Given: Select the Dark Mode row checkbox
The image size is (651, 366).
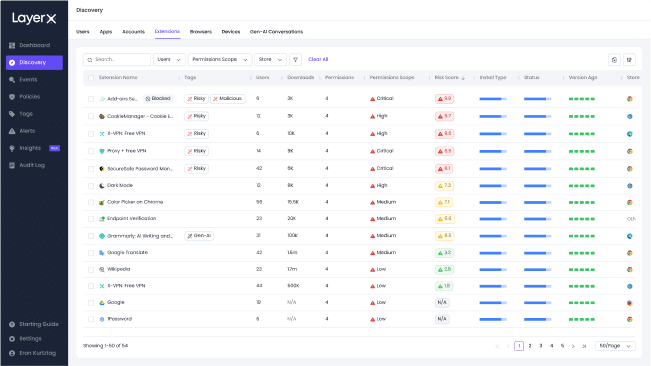Looking at the screenshot, I should pos(91,186).
